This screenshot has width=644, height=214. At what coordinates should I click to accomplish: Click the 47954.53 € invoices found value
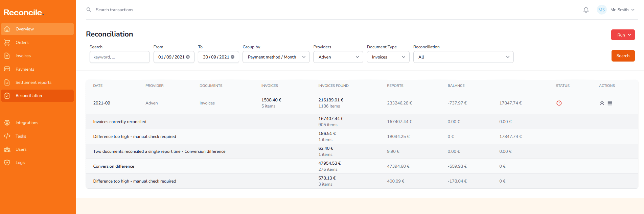[x=329, y=163]
